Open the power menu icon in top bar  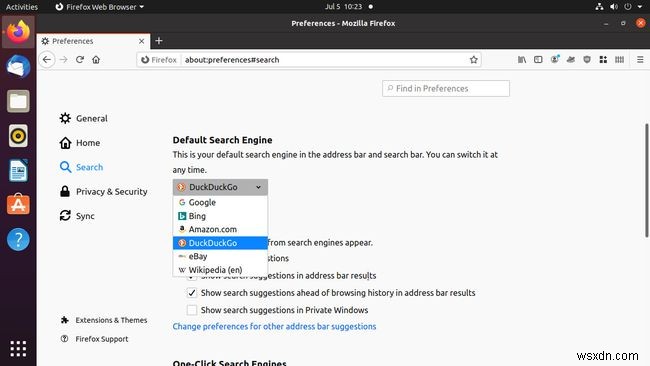tap(628, 7)
